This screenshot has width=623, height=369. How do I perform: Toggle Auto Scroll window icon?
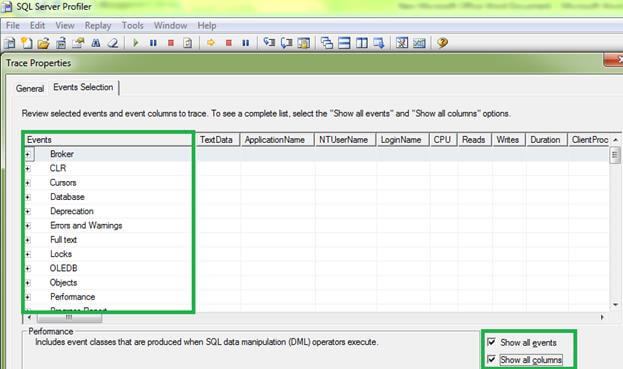379,43
